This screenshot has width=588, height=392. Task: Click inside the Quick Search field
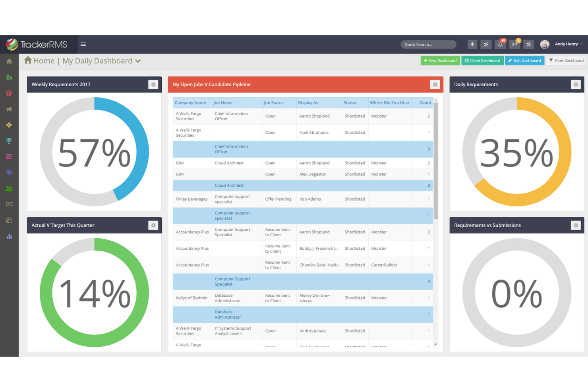(428, 44)
